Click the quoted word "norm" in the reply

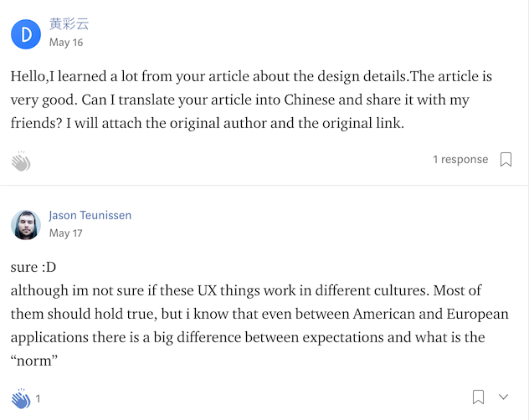coord(37,361)
